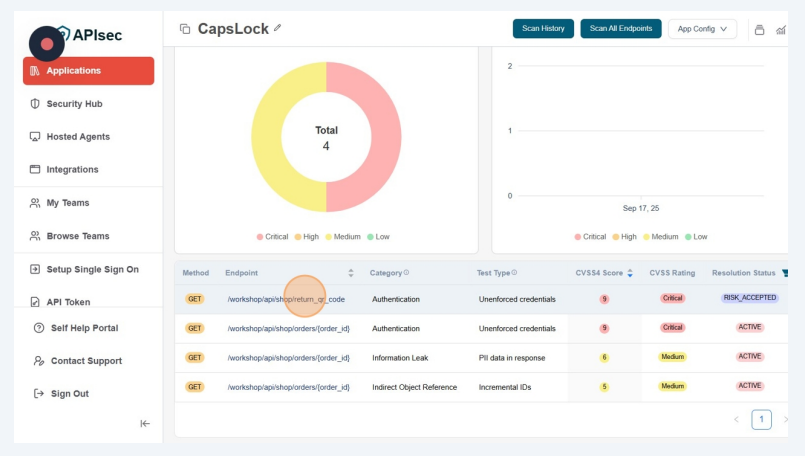Toggle the High legend in trend chart
The height and width of the screenshot is (456, 805).
[x=623, y=237]
